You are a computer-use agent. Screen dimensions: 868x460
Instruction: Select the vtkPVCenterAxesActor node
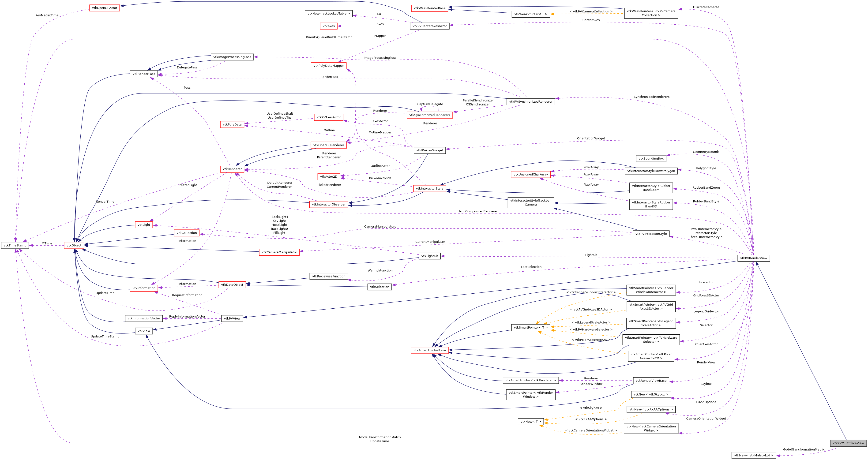[x=429, y=26]
